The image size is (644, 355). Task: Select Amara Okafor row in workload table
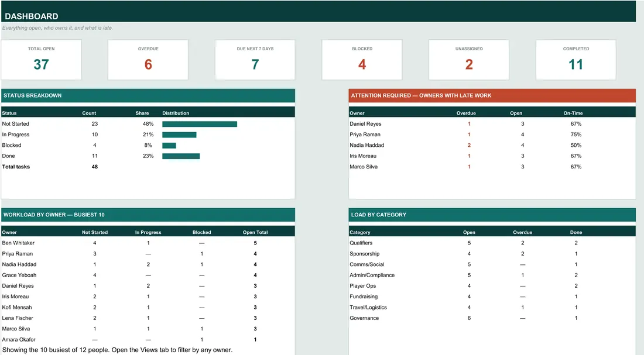148,339
